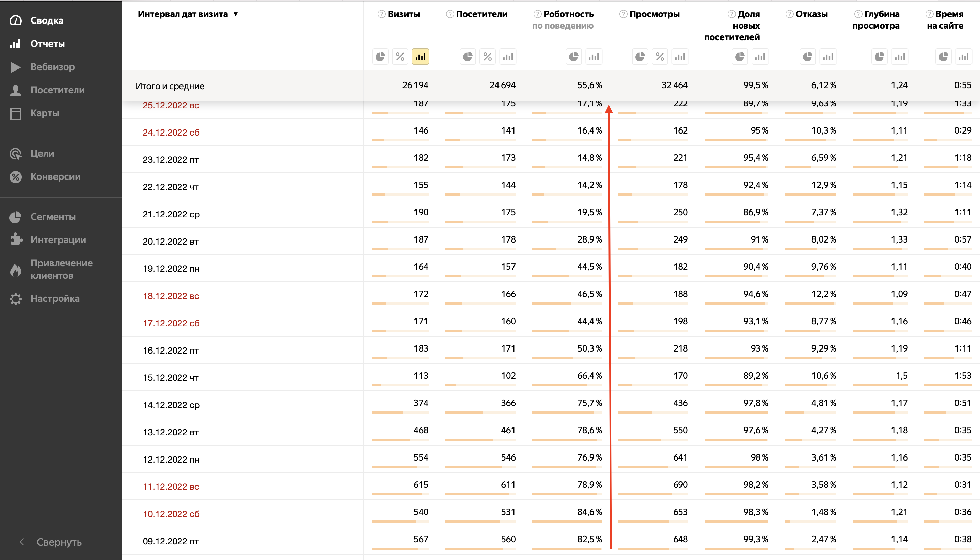This screenshot has height=560, width=980.
Task: Click the Интеграции puzzle icon
Action: [15, 239]
